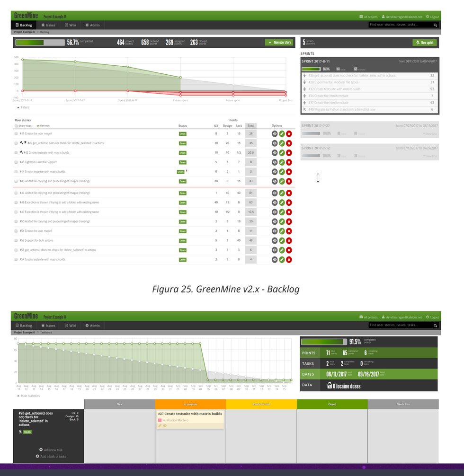Click the plus icon beside Add new task
This screenshot has width=464, height=476.
click(41, 450)
